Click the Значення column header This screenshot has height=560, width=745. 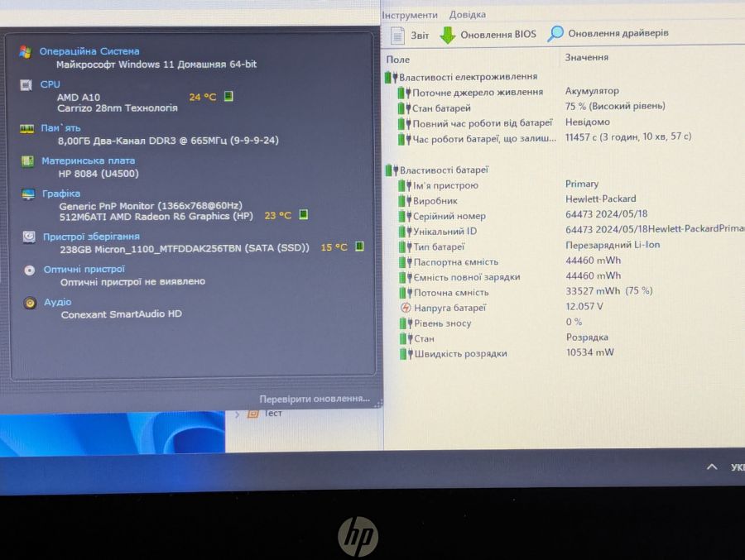586,57
